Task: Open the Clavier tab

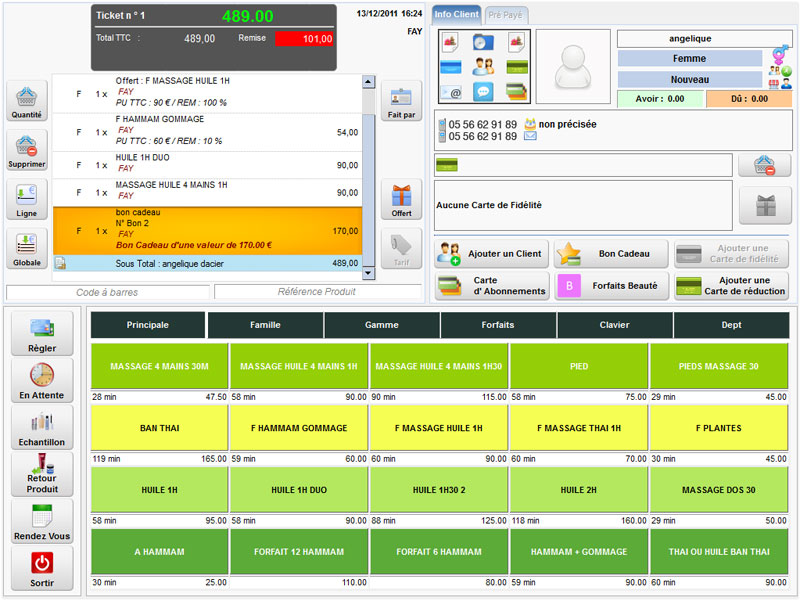Action: [614, 325]
